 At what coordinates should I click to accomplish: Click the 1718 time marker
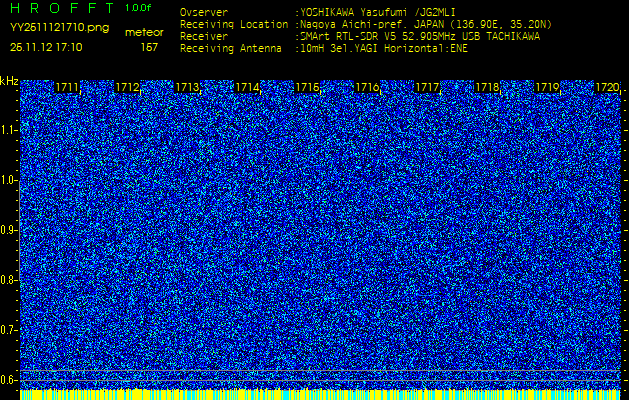(487, 87)
